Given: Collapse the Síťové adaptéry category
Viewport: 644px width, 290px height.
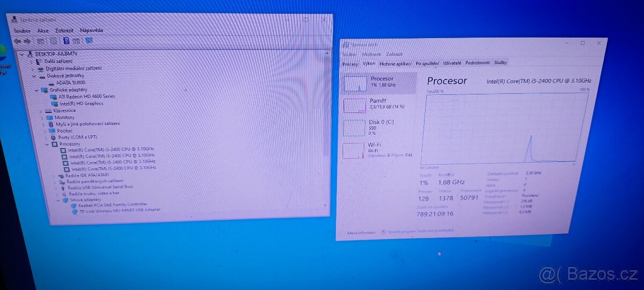Looking at the screenshot, I should 57,200.
